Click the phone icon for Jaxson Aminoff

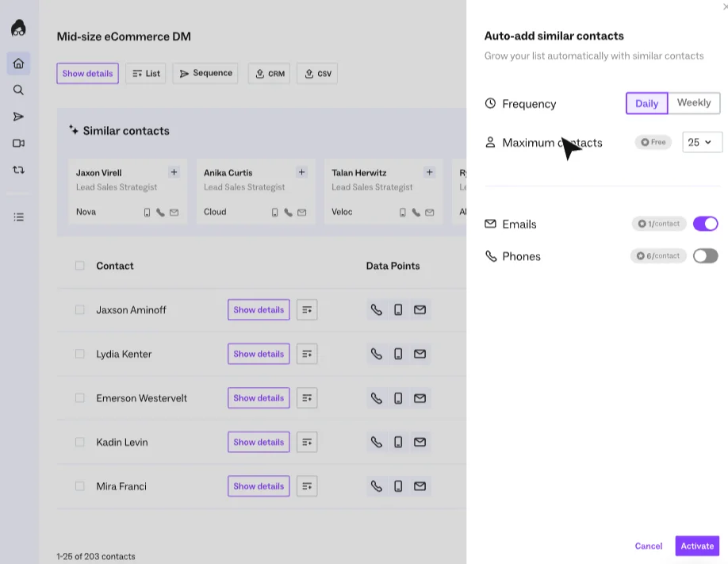[x=377, y=310]
